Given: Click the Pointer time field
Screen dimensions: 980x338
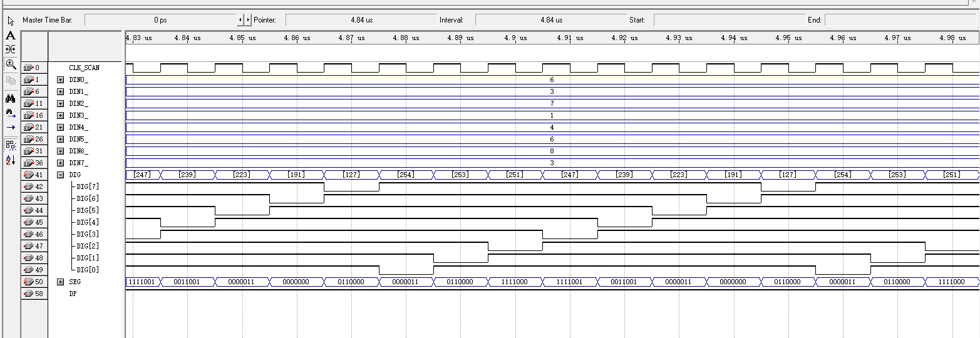Looking at the screenshot, I should 361,20.
